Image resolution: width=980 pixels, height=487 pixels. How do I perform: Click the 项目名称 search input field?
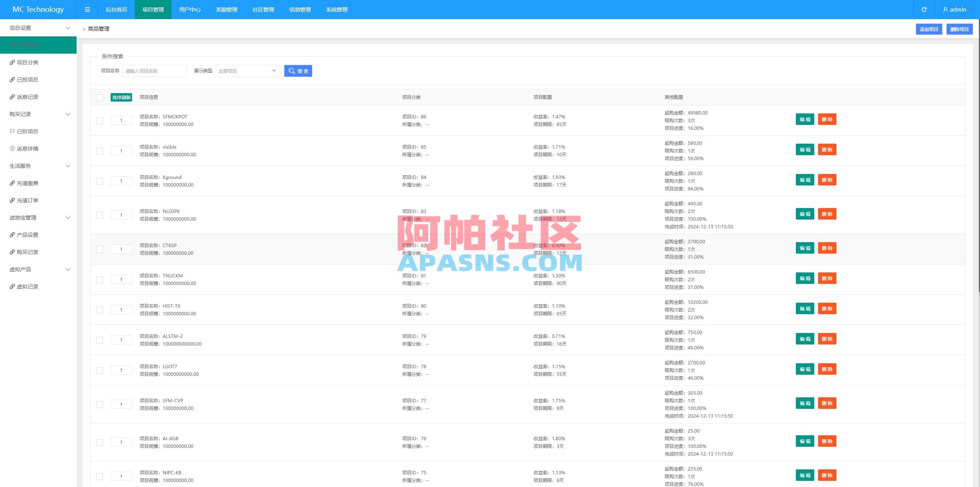(155, 71)
